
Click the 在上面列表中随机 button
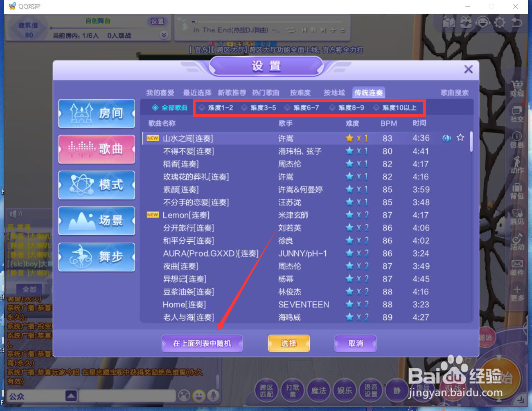click(x=202, y=344)
